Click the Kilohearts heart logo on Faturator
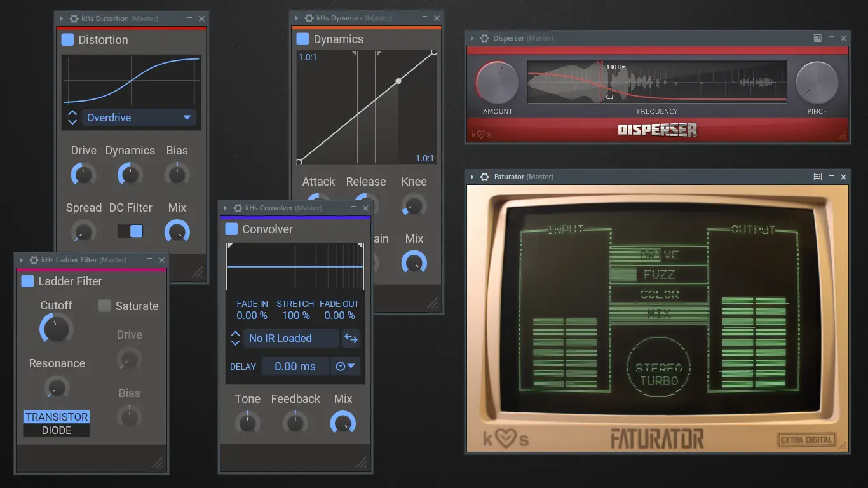Screen dimensions: 868x488 (x=505, y=438)
